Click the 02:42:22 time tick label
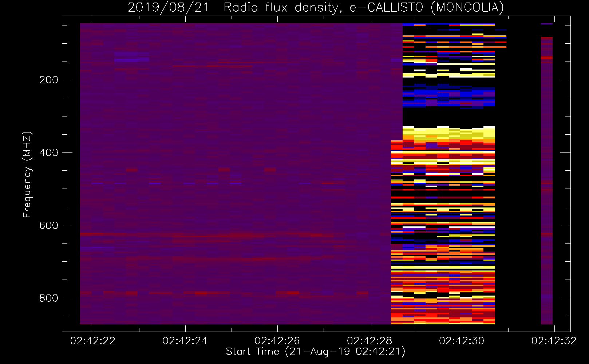The height and width of the screenshot is (364, 589). tap(93, 341)
